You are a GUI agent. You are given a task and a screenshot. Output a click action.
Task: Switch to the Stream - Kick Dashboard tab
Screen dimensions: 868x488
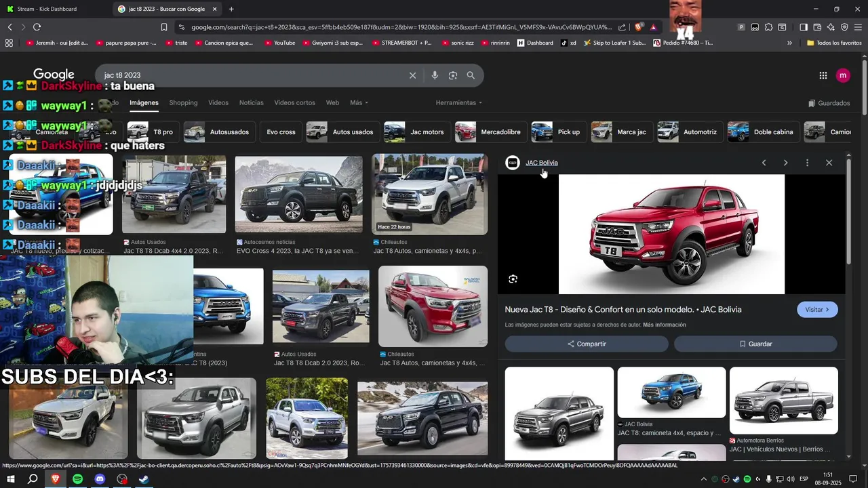pyautogui.click(x=56, y=9)
